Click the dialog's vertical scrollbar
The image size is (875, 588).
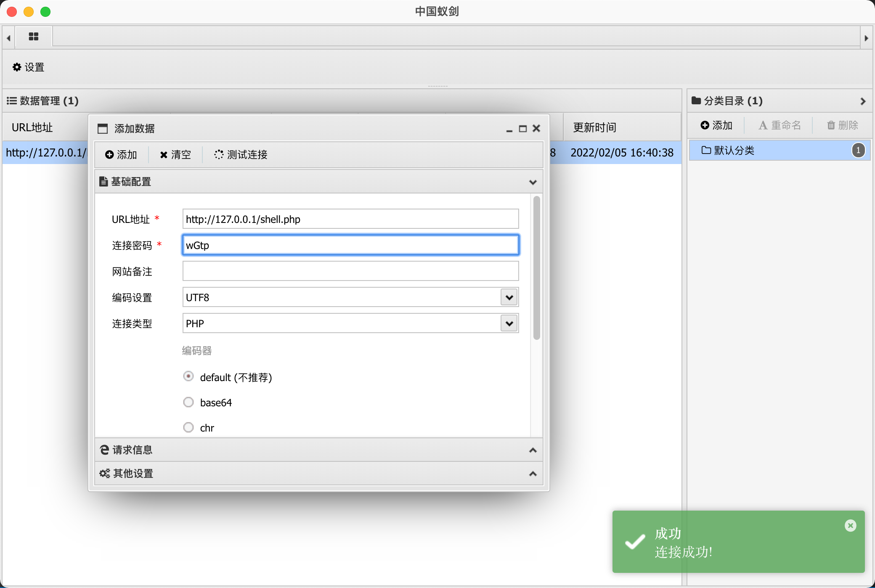[536, 268]
